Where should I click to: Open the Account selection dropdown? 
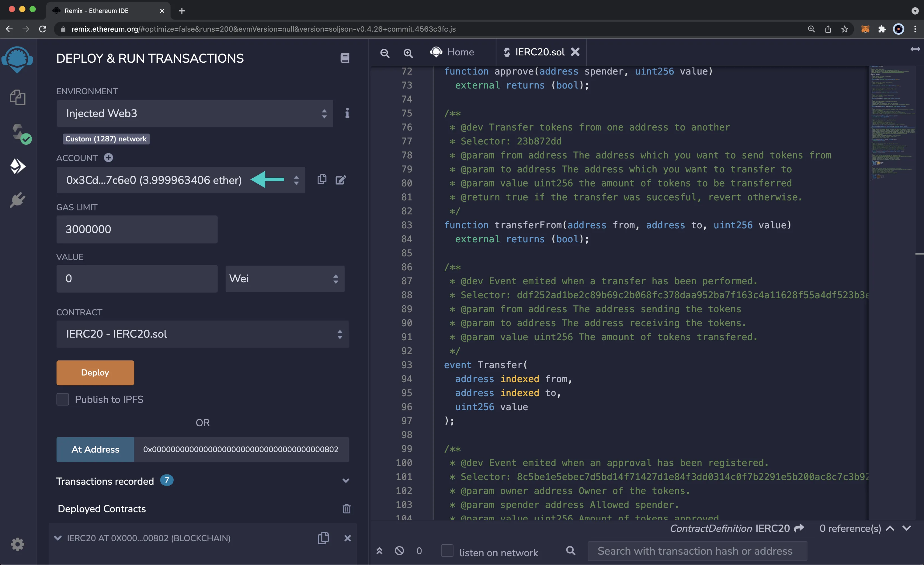(181, 180)
